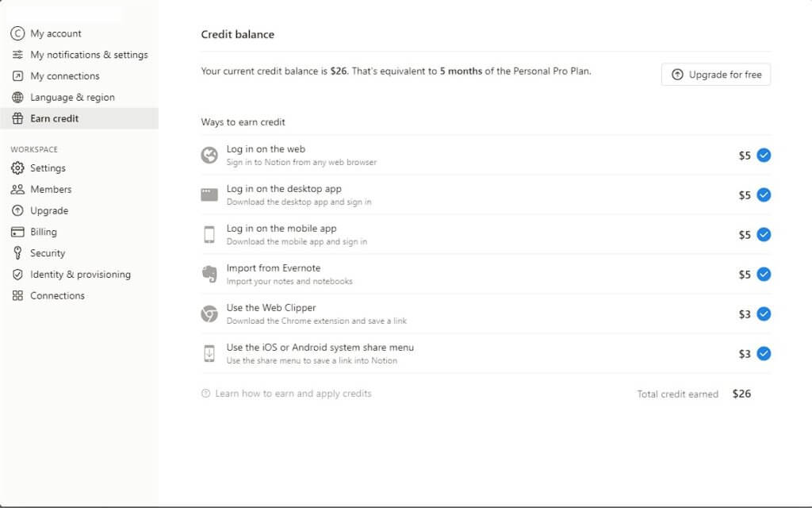Screen dimensions: 812x508
Task: Open the Security section
Action: tap(79, 253)
